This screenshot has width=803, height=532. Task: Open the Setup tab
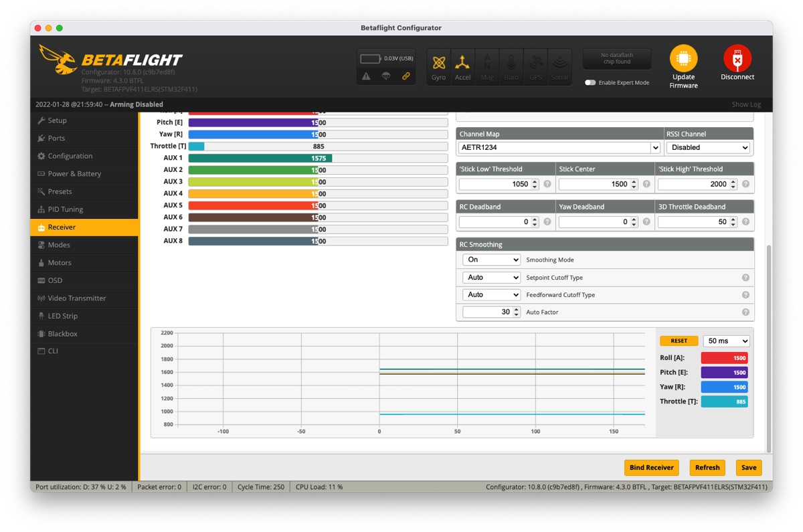84,120
